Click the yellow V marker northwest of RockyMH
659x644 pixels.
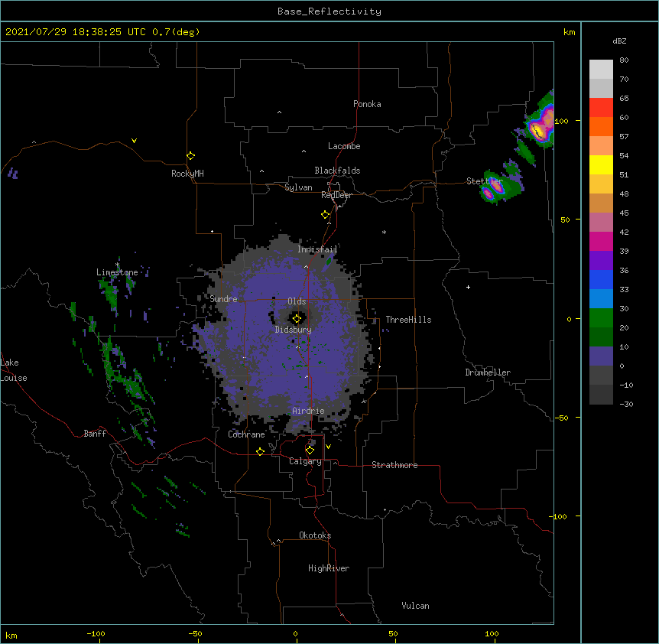pos(134,141)
